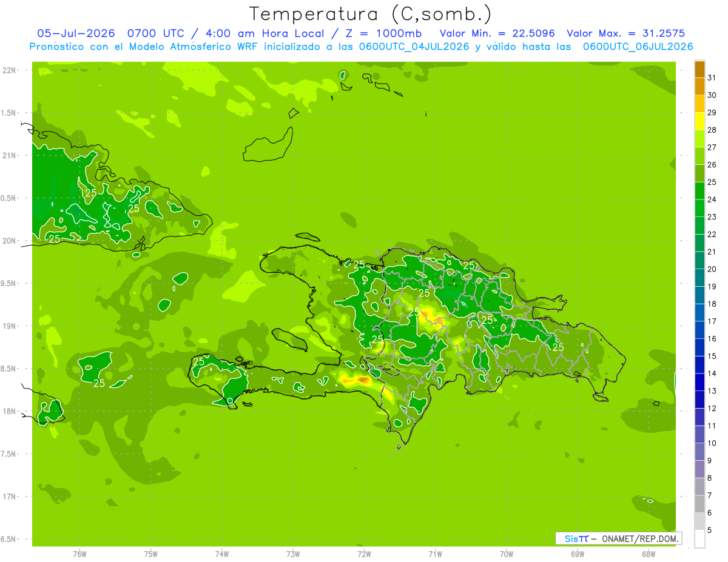Click the legend swatch between 29 and 30
This screenshot has width=728, height=562.
tap(699, 104)
